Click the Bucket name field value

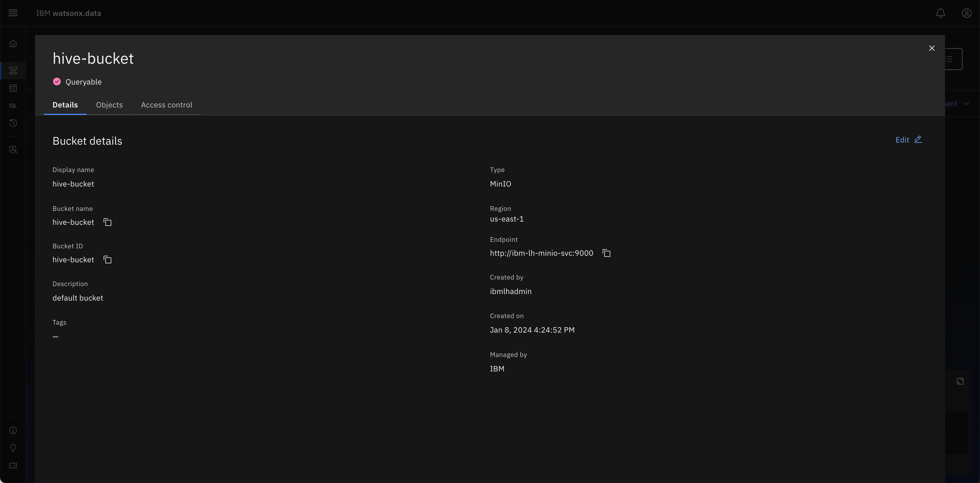click(x=73, y=222)
